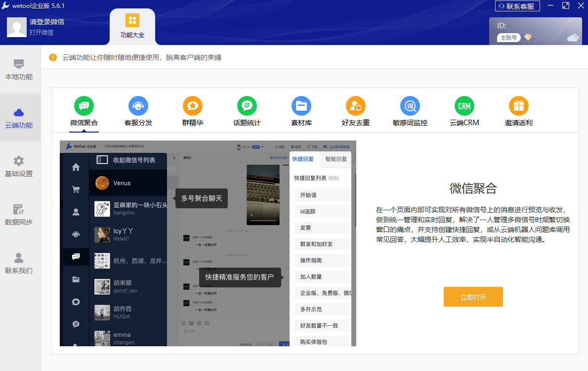The height and width of the screenshot is (371, 588).
Task: Select the 开始语 quick reply entry
Action: (322, 195)
